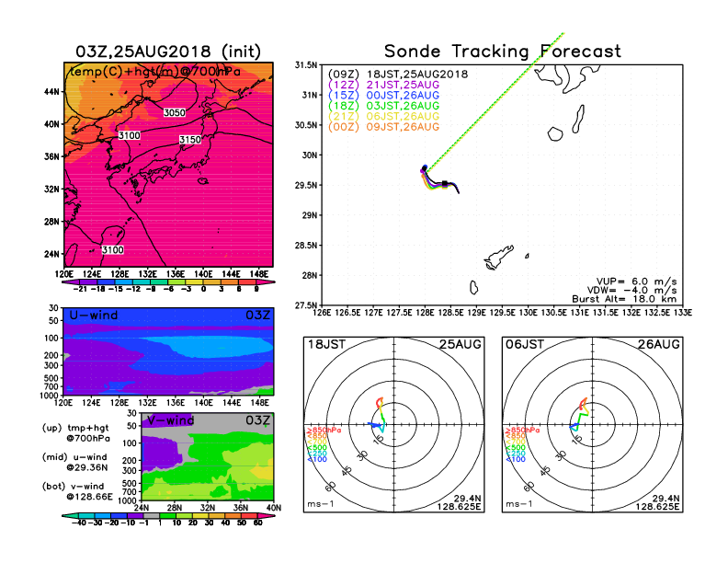
Task: Pick the gray swatch between -1 and 1 on wind colorbar
Action: [x=152, y=515]
